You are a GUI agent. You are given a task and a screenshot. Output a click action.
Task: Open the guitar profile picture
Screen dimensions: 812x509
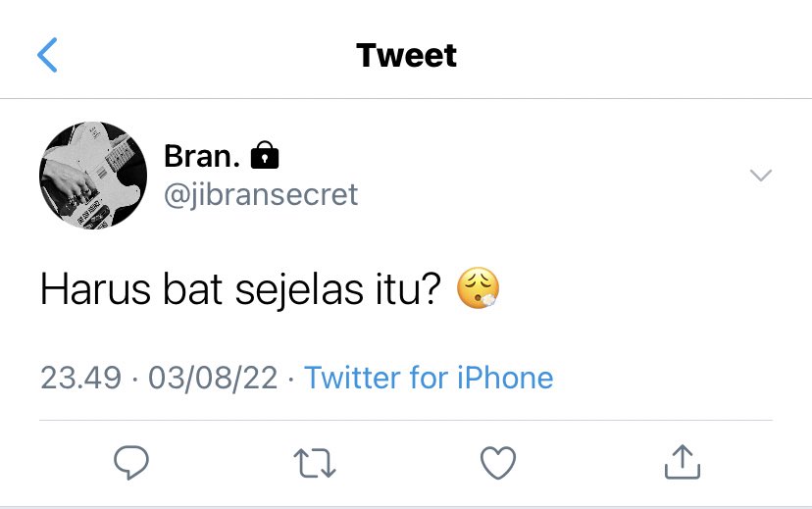click(x=93, y=175)
